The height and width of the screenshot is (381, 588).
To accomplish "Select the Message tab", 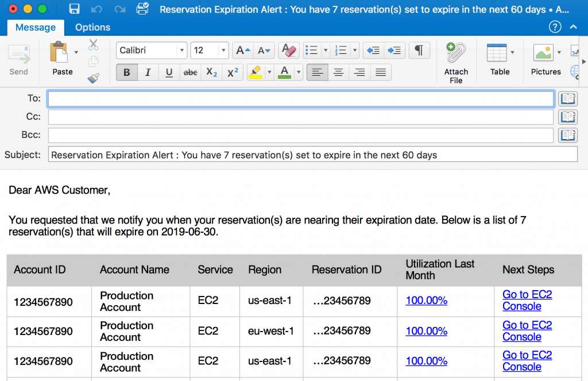I will (x=36, y=27).
